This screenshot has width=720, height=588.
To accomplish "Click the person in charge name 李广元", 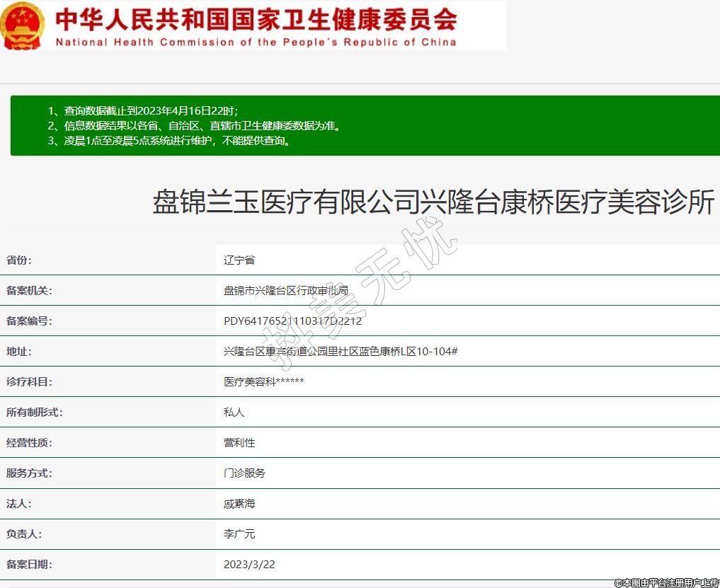I will pyautogui.click(x=239, y=534).
